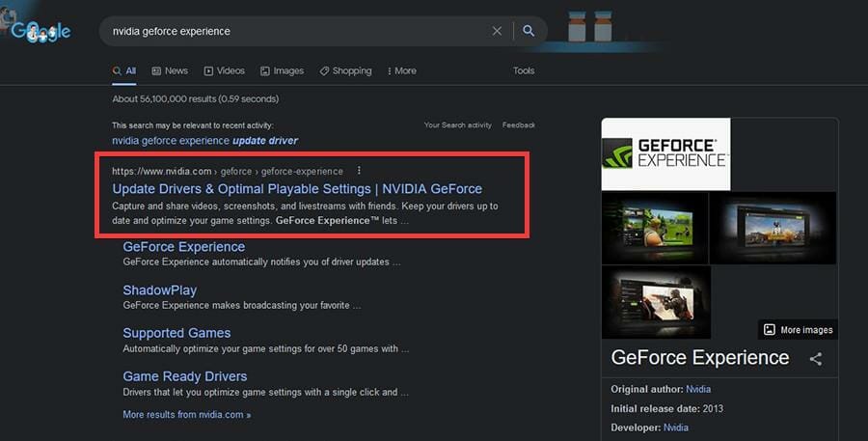The image size is (868, 441).
Task: Open the Game Ready Drivers sitelink
Action: point(185,376)
